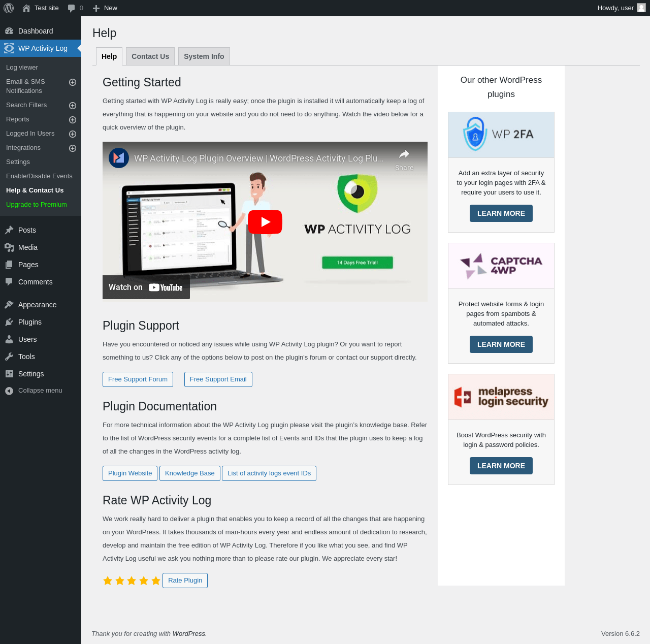Viewport: 650px width, 644px height.
Task: Click the fifth rating star
Action: tap(156, 581)
